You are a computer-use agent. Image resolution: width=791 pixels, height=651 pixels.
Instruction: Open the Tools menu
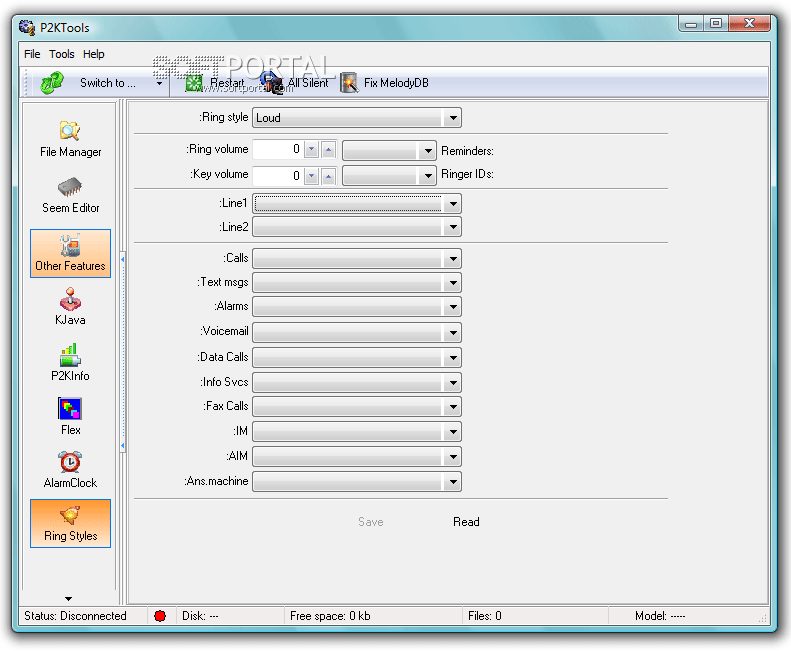pos(62,54)
